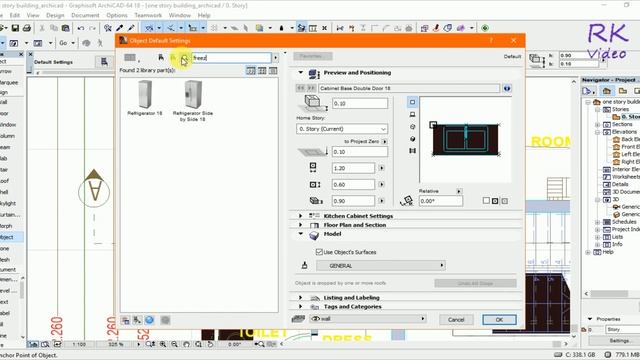
Task: Open the library search options magnifier icon
Action: [x=184, y=58]
